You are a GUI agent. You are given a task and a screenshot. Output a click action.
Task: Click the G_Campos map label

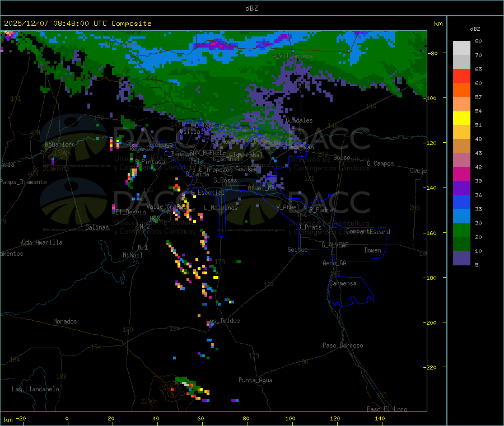click(x=381, y=163)
